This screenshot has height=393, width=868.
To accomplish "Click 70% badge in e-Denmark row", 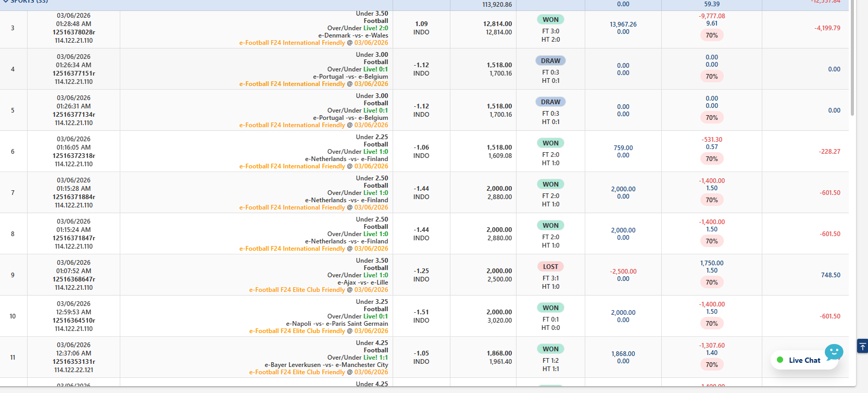I will tap(712, 35).
